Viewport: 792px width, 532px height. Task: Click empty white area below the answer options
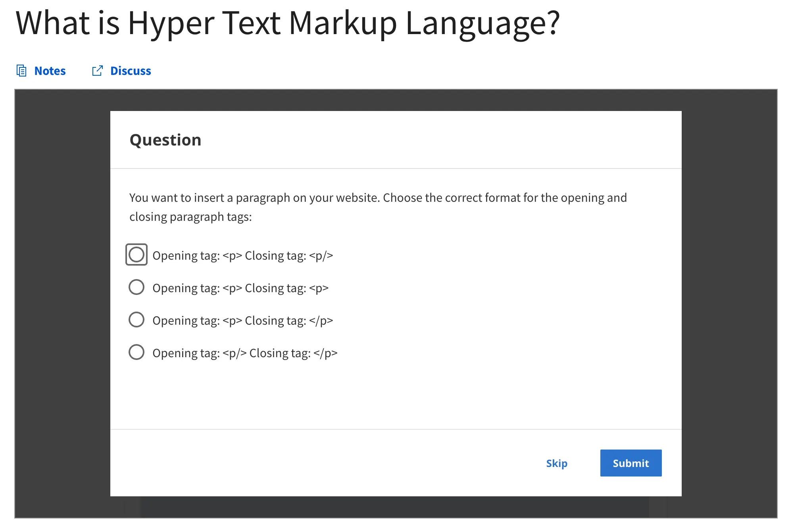pyautogui.click(x=395, y=396)
